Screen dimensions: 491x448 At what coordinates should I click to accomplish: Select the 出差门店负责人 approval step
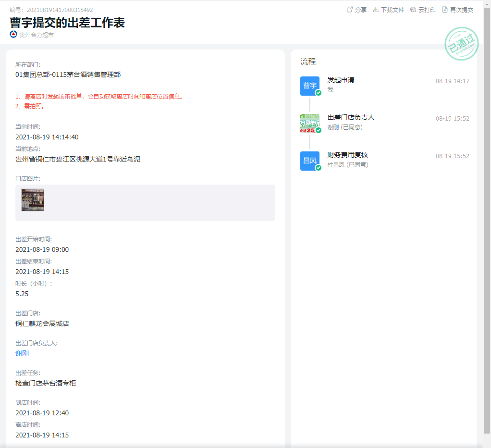click(x=351, y=117)
